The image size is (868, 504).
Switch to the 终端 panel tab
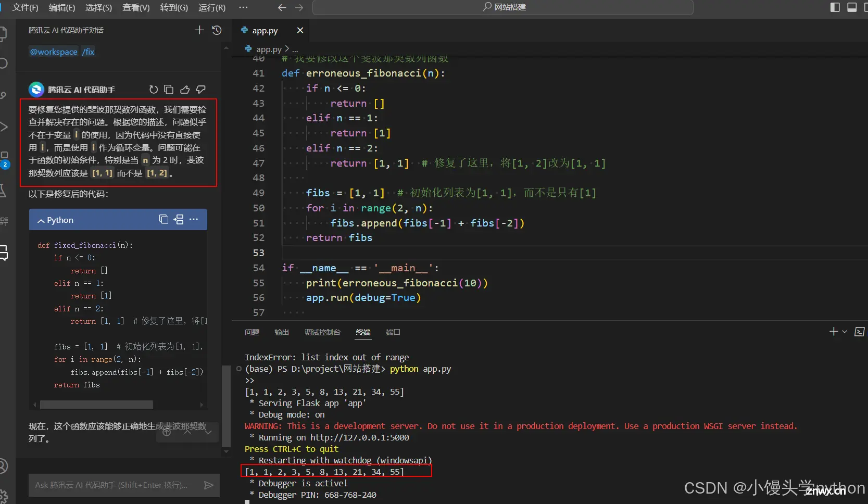[x=363, y=332]
